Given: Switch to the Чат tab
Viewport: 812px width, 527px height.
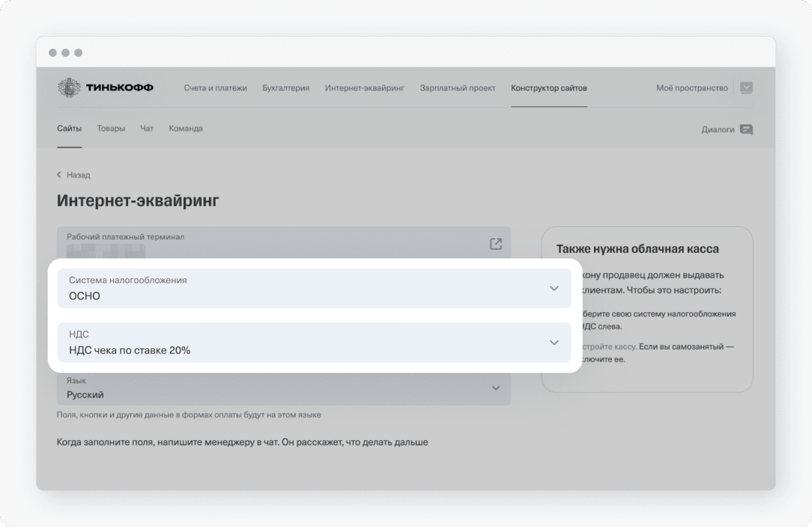Looking at the screenshot, I should (x=147, y=129).
